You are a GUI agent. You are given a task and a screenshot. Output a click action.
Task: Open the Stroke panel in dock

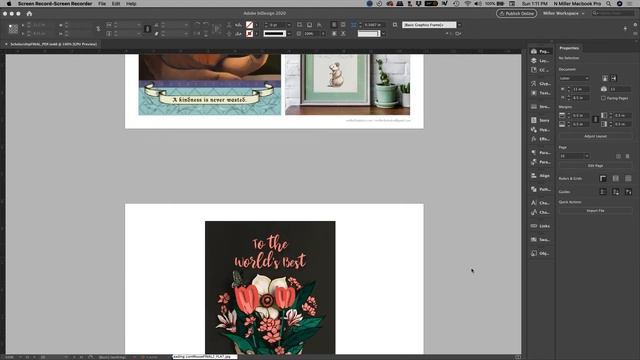[x=540, y=107]
